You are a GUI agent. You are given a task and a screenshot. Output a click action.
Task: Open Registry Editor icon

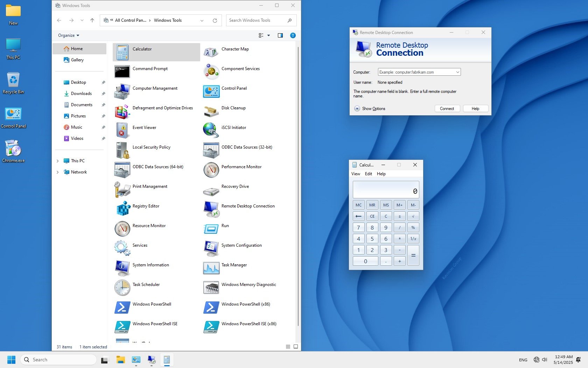coord(122,209)
